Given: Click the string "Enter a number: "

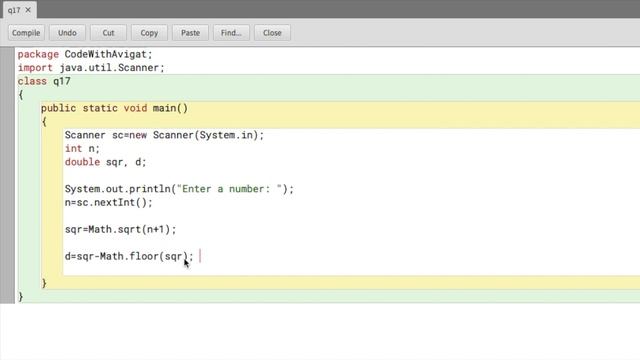Looking at the screenshot, I should (229, 189).
